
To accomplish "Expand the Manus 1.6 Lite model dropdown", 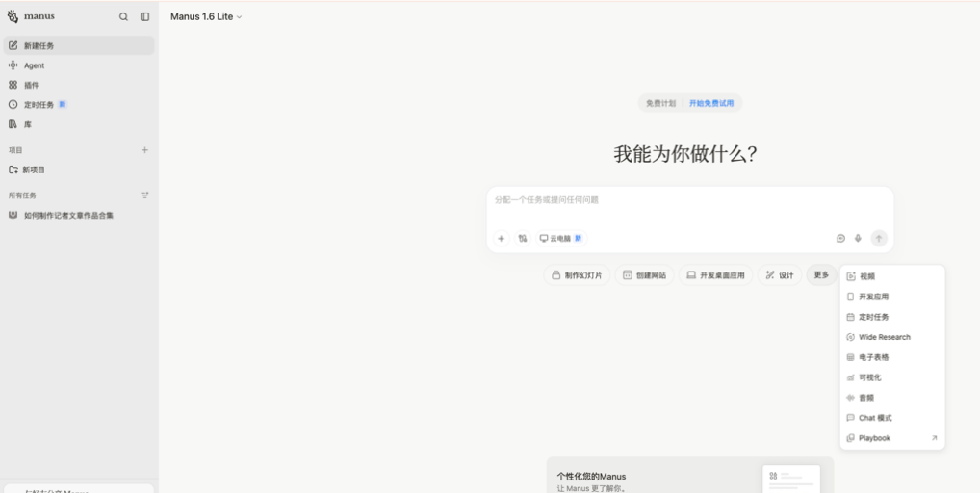I will 206,17.
